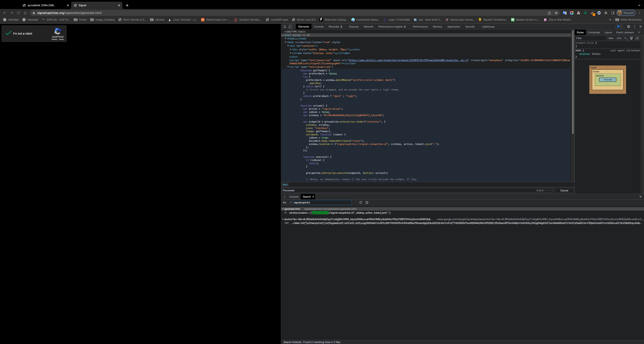Switch to the Network panel
Screen dimensions: 644x344
point(368,27)
